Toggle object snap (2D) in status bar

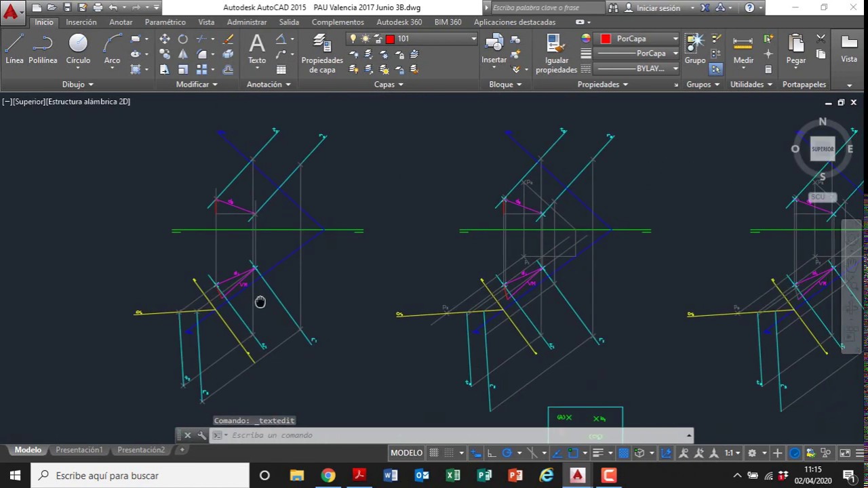[574, 453]
